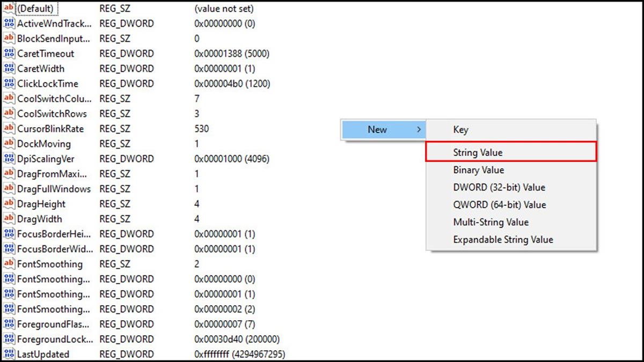Choose String Value from the submenu
Viewport: 644px width, 362px height.
pos(478,152)
